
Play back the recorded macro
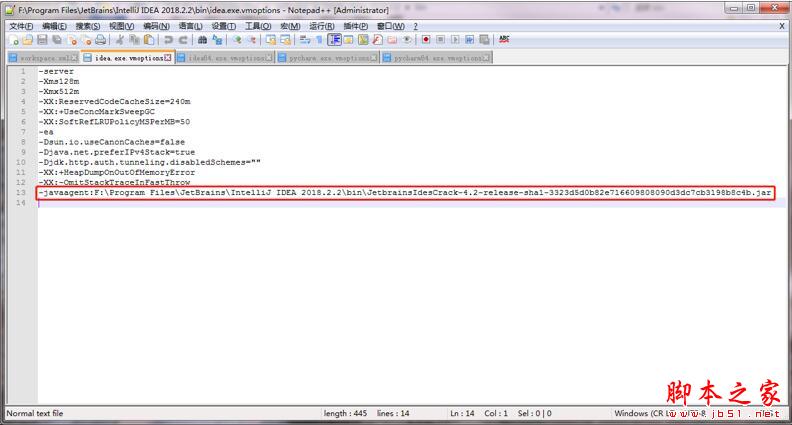(x=455, y=40)
